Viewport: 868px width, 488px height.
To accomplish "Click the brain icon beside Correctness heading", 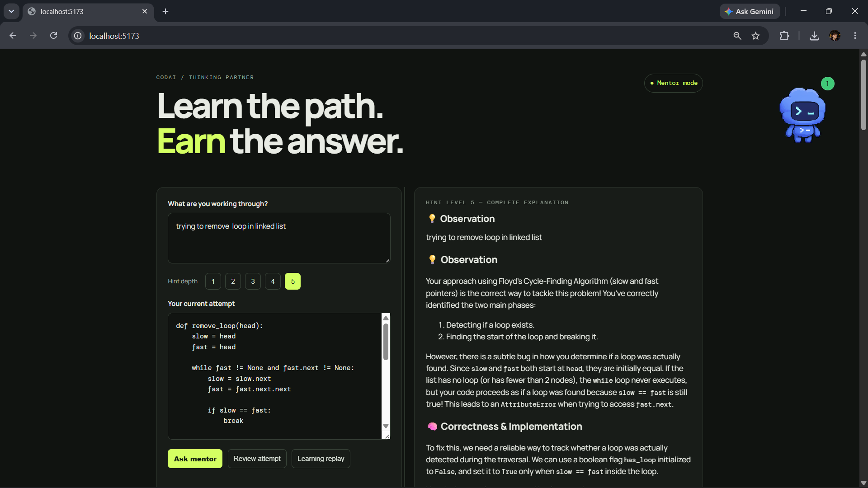I will (x=432, y=427).
